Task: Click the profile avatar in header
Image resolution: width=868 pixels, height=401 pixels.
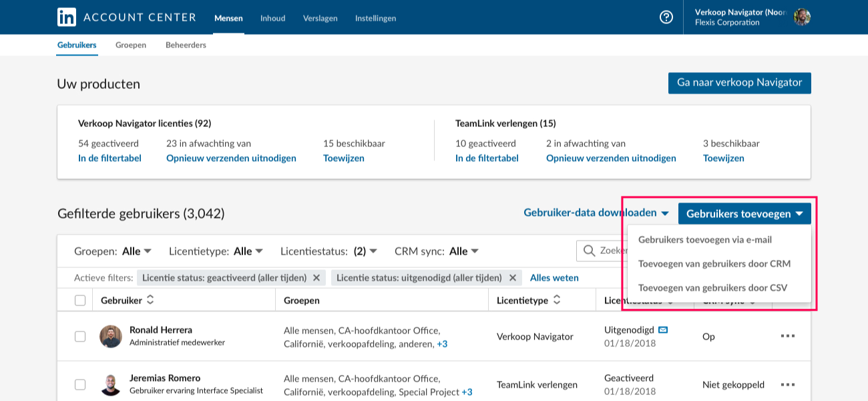Action: point(802,17)
